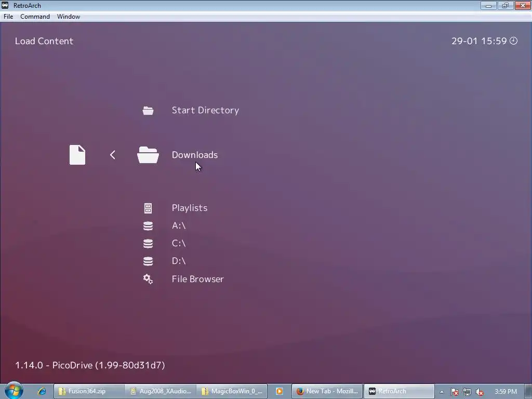This screenshot has height=399, width=532.
Task: Click the Show desktop strip on the taskbar
Action: click(x=528, y=391)
